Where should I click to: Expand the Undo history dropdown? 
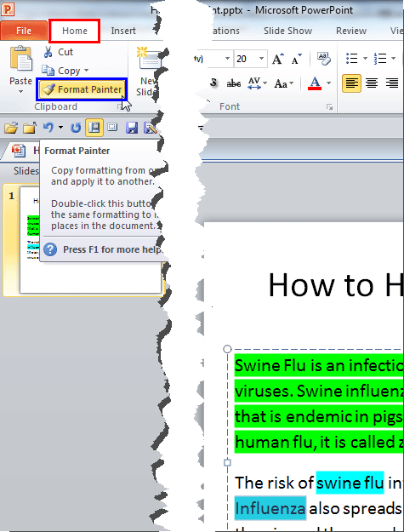(x=60, y=128)
